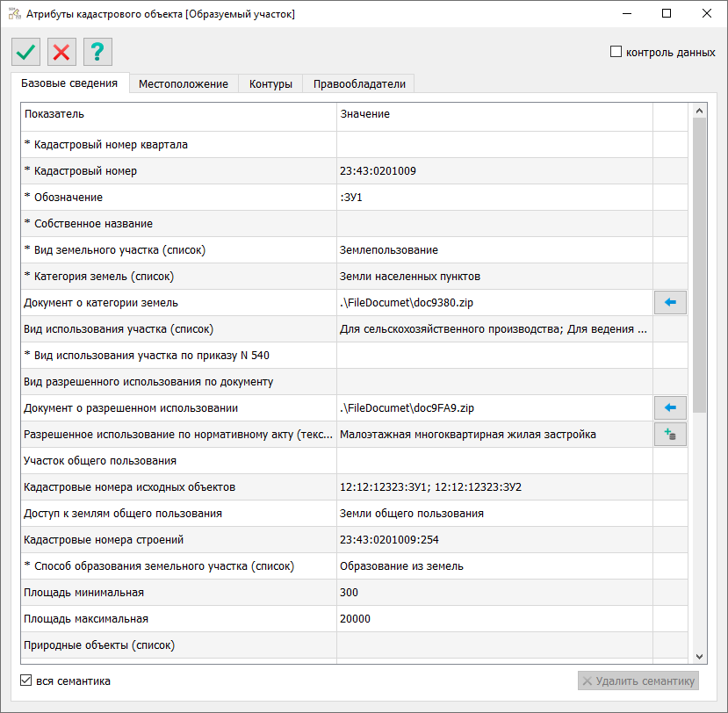Click the Площадь минимальная value 300
Viewport: 728px width, 713px height.
(x=494, y=593)
